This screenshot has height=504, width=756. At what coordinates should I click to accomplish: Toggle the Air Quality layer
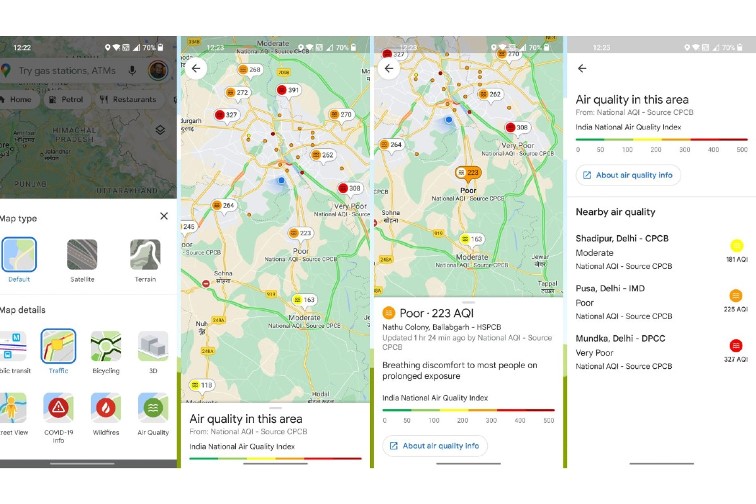click(153, 414)
